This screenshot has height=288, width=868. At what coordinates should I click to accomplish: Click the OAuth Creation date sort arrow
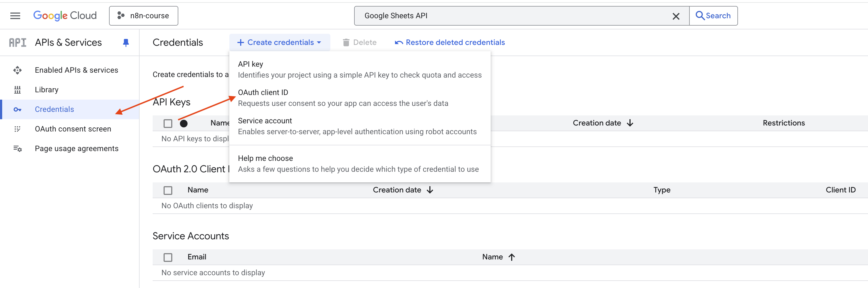430,190
